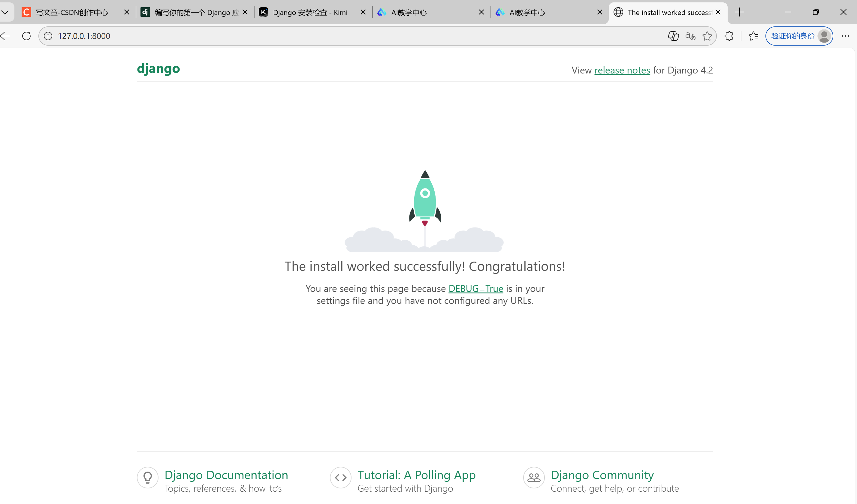Open a new tab with plus button
Image resolution: width=857 pixels, height=504 pixels.
[739, 13]
